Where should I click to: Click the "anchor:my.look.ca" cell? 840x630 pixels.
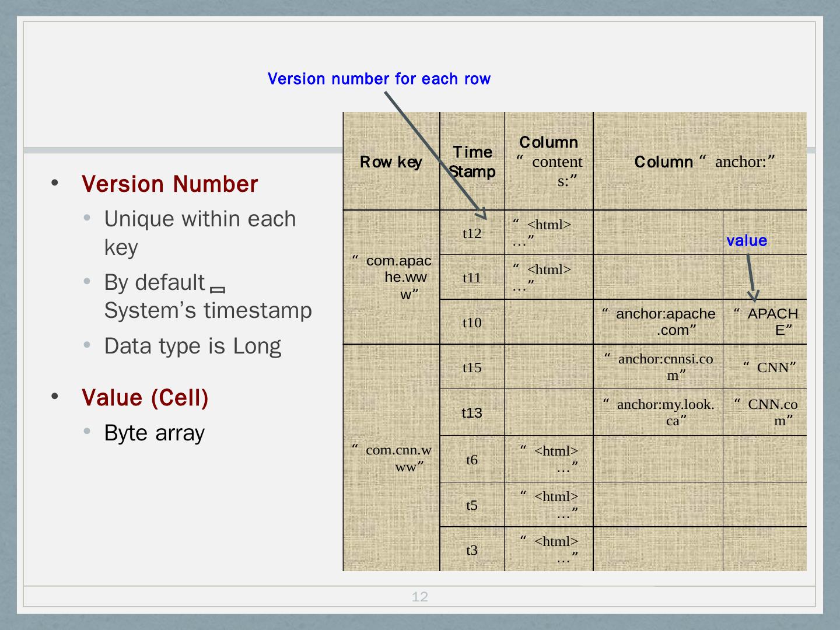[658, 413]
